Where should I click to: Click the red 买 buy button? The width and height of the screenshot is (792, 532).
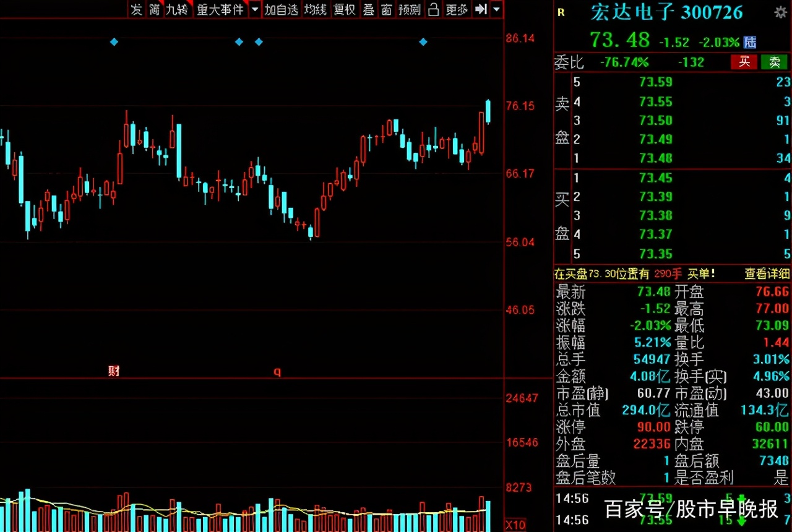point(744,62)
